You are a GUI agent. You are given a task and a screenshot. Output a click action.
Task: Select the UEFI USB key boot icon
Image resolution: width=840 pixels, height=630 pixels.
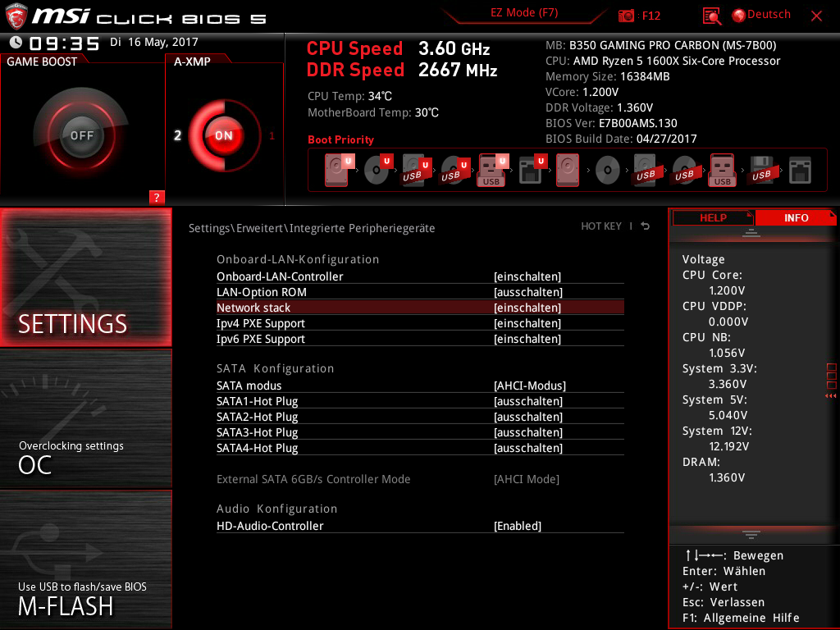[492, 170]
